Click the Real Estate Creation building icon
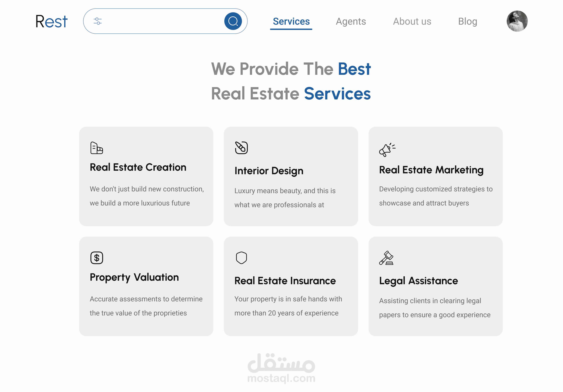 97,148
